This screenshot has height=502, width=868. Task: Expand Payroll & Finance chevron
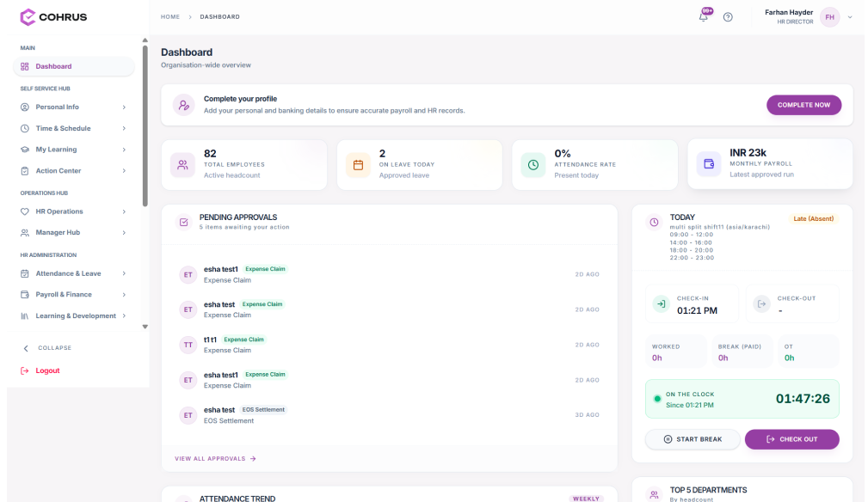pos(124,295)
